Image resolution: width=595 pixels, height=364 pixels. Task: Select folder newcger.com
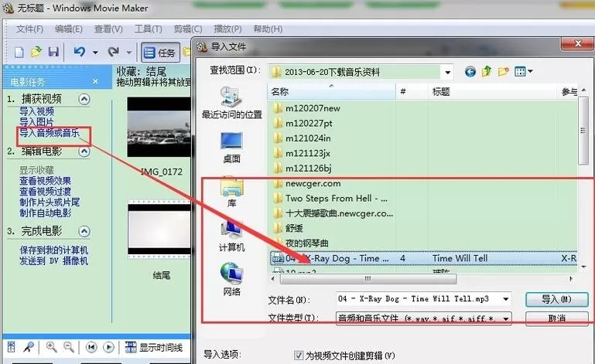(x=306, y=183)
